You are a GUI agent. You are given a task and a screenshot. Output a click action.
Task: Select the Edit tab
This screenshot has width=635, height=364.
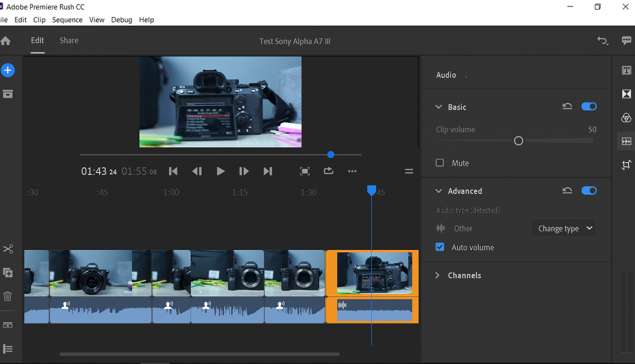pos(37,40)
